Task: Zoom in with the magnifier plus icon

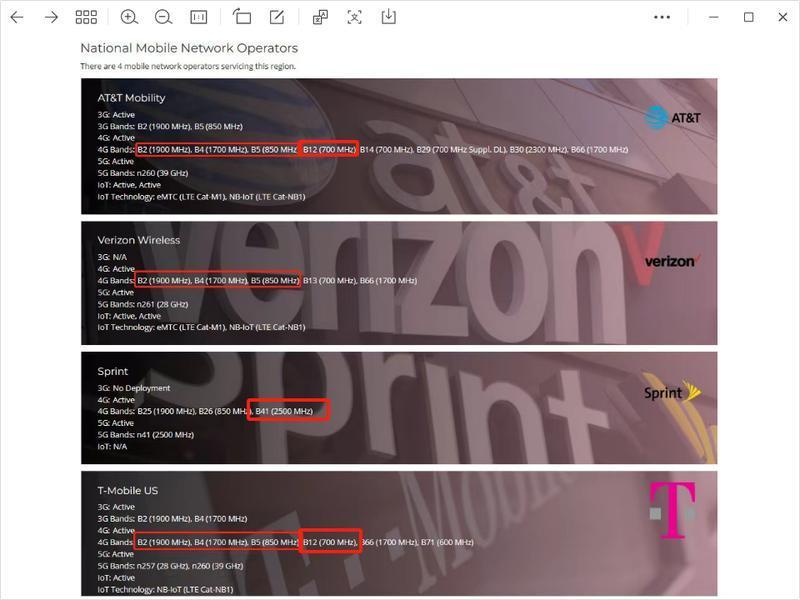Action: [129, 17]
